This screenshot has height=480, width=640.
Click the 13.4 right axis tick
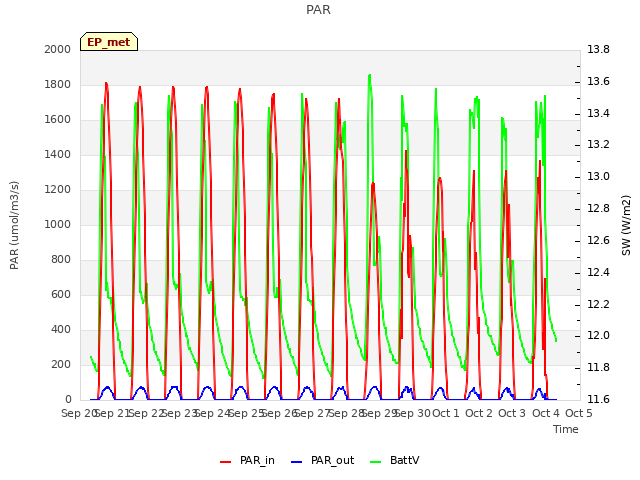click(x=598, y=113)
